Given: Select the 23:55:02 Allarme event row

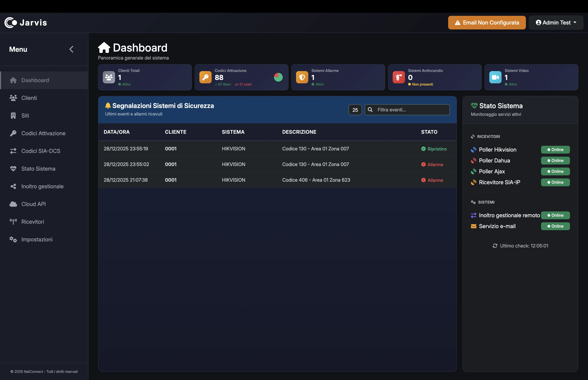Looking at the screenshot, I should (277, 164).
